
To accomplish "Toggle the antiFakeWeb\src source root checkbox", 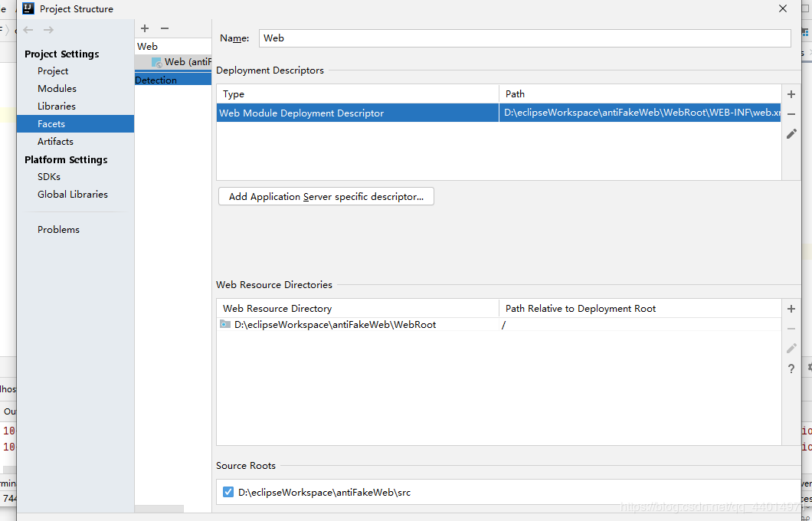I will coord(228,492).
